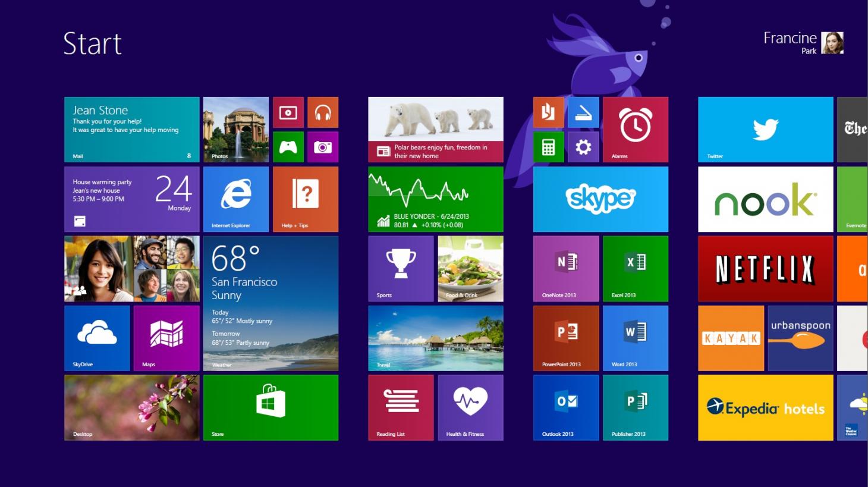Launch the Xbox Games tile
868x487 pixels.
click(288, 146)
